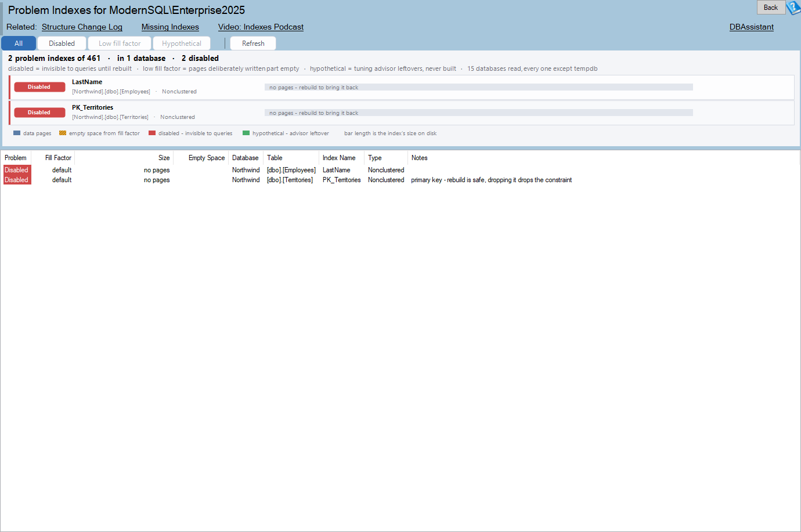Click the '2 problem indexes of 461' summary
This screenshot has height=532, width=801.
coord(54,58)
